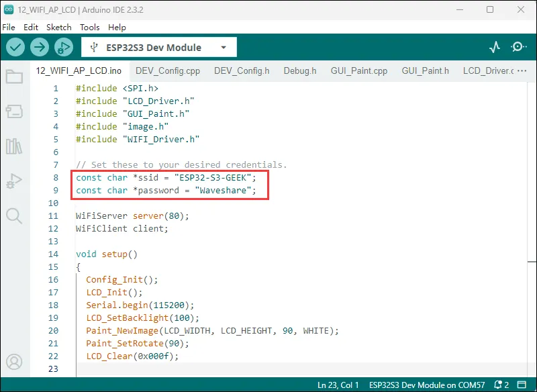Screen dimensions: 537x392
Task: Open the Sketch menu
Action: (58, 27)
